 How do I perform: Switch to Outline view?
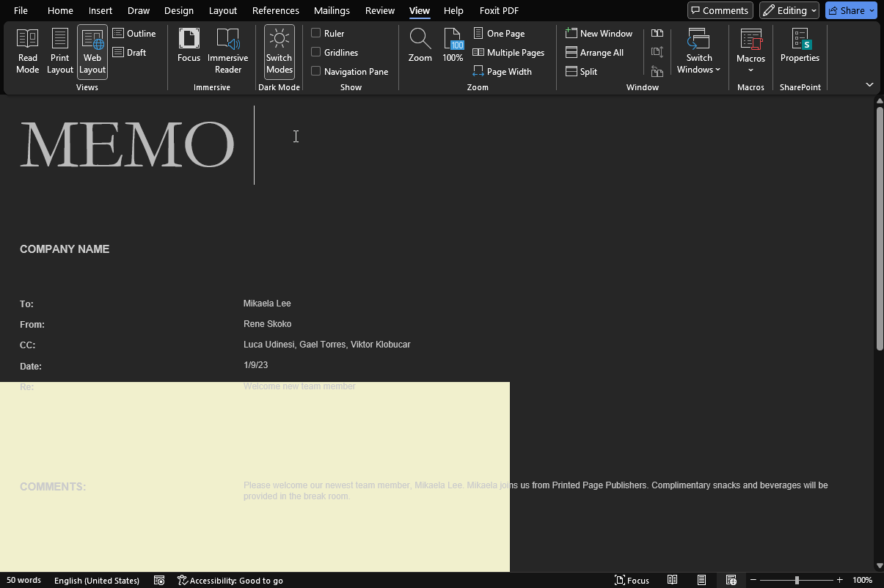[134, 34]
